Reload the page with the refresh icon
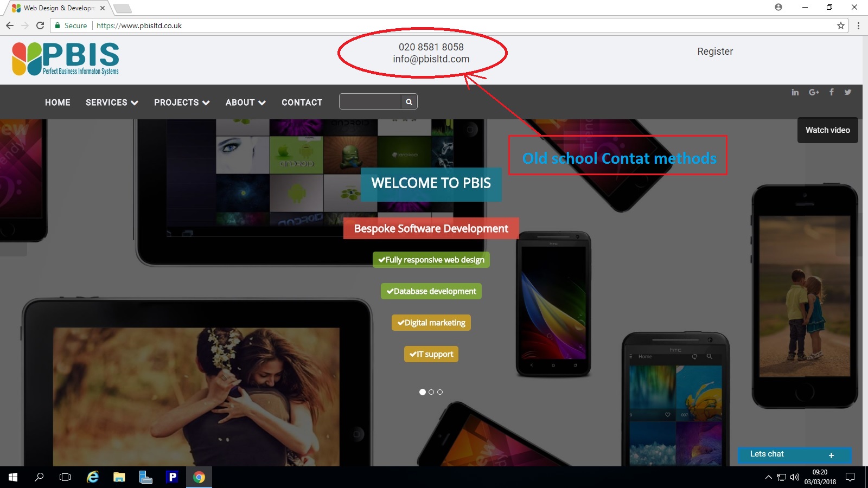The image size is (868, 488). coord(40,25)
